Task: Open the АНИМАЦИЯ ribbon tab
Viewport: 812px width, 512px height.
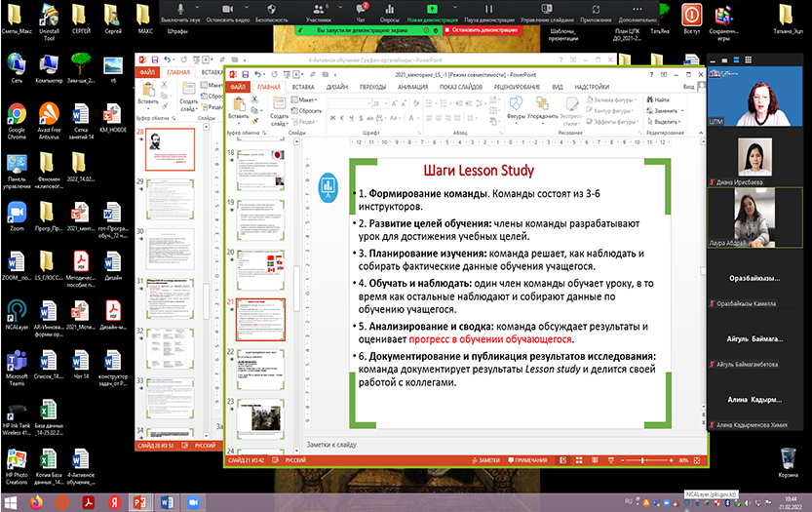Action: coord(412,86)
